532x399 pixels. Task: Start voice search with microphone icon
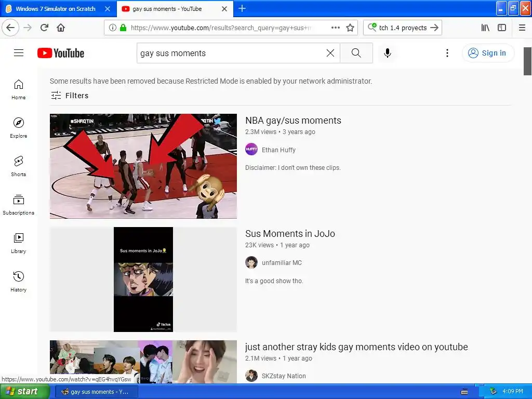pyautogui.click(x=388, y=53)
